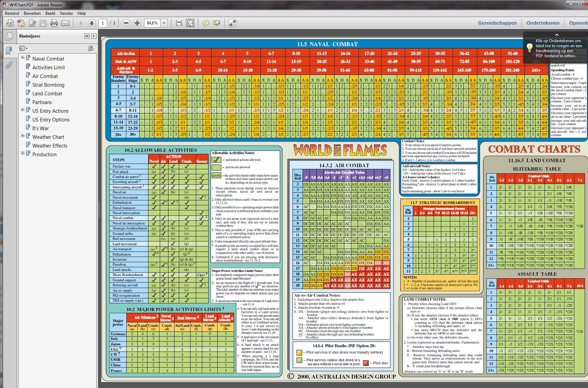Screen dimensions: 588x388
Task: Open the Ondertekenen pane
Action: tap(543, 23)
